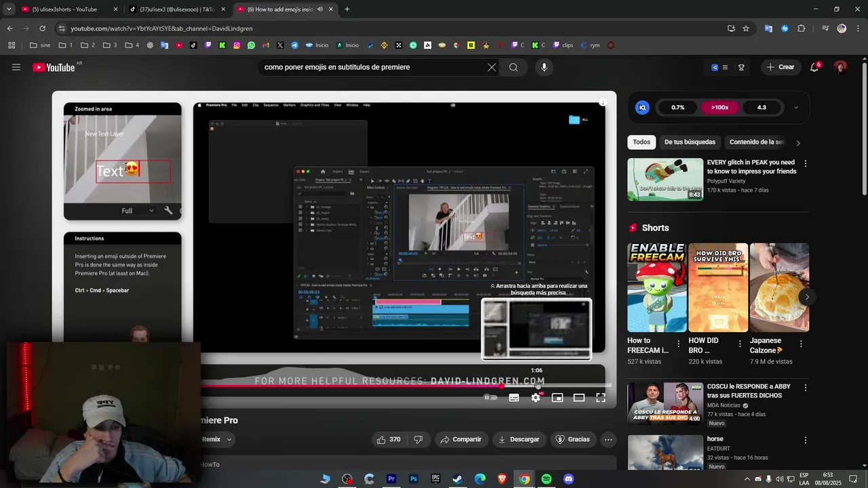Viewport: 868px width, 488px height.
Task: Open video settings gear in player
Action: tap(536, 398)
